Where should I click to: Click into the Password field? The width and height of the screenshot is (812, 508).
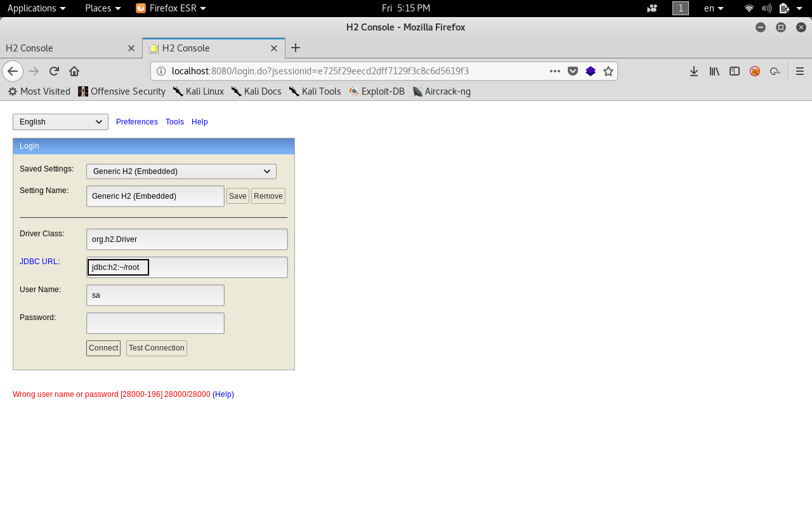click(x=155, y=323)
